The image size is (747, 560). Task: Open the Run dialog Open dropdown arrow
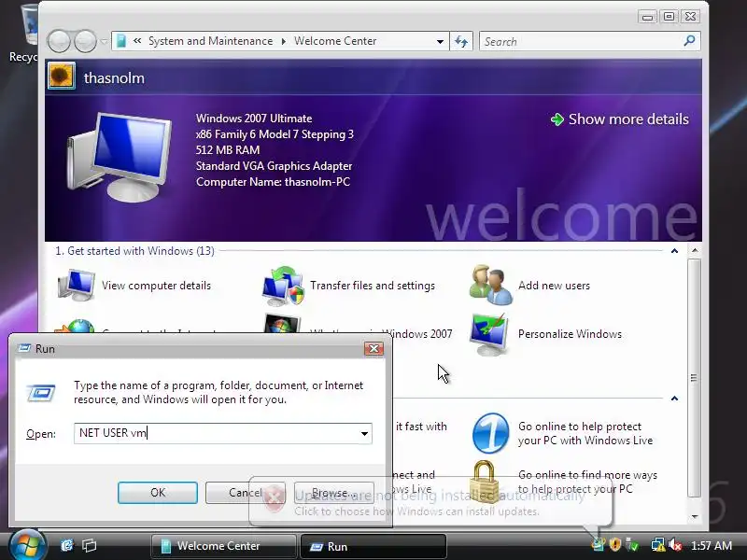coord(364,433)
